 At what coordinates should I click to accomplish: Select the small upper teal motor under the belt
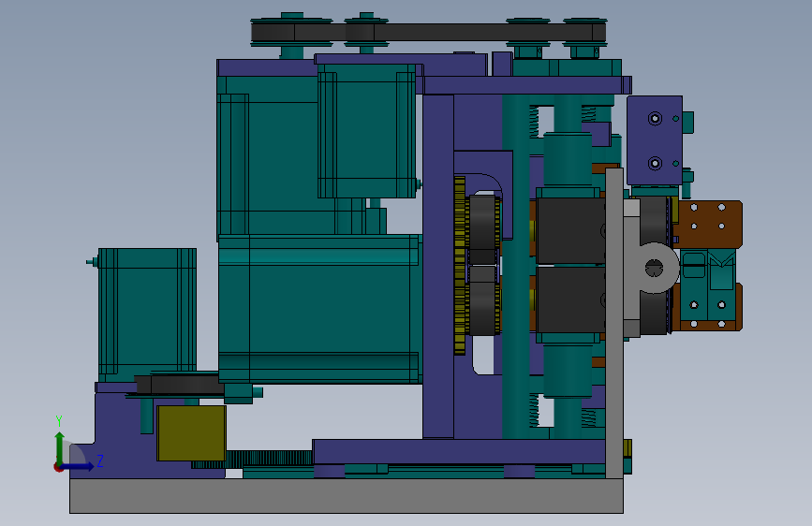(x=367, y=131)
